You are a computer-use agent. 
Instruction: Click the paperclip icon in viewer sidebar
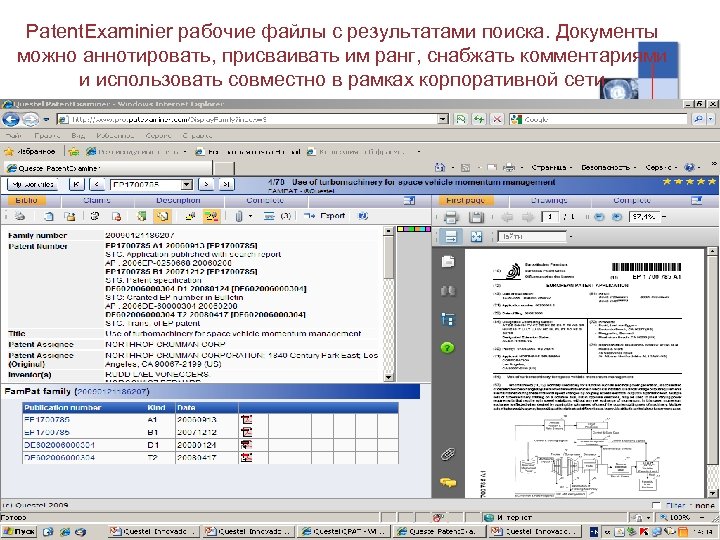[x=448, y=454]
